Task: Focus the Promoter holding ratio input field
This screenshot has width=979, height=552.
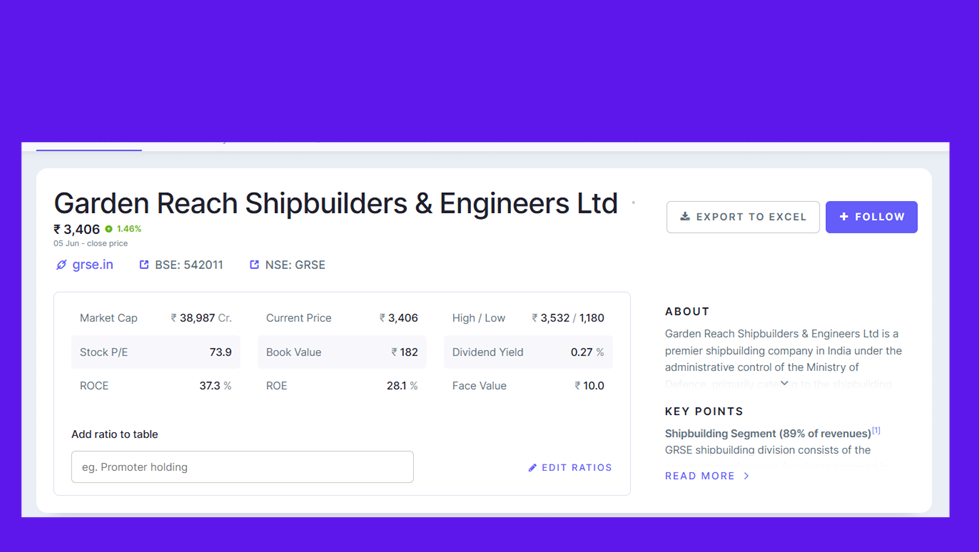Action: pyautogui.click(x=242, y=467)
